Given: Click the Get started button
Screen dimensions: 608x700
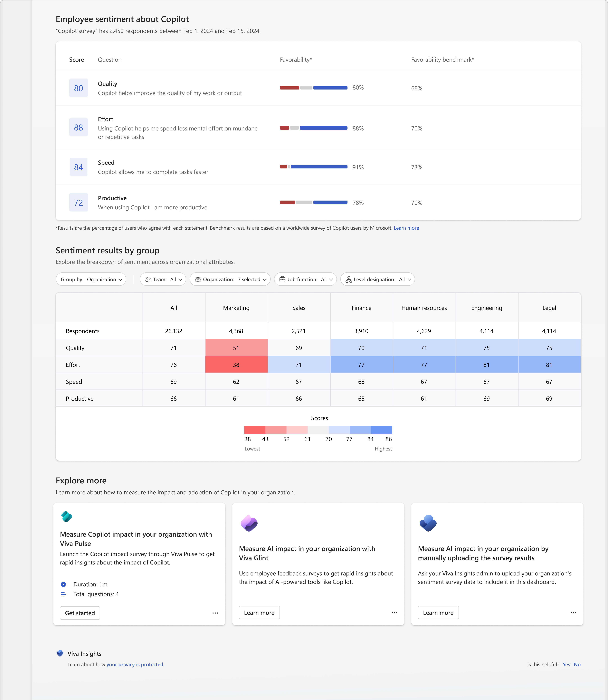Looking at the screenshot, I should 80,613.
